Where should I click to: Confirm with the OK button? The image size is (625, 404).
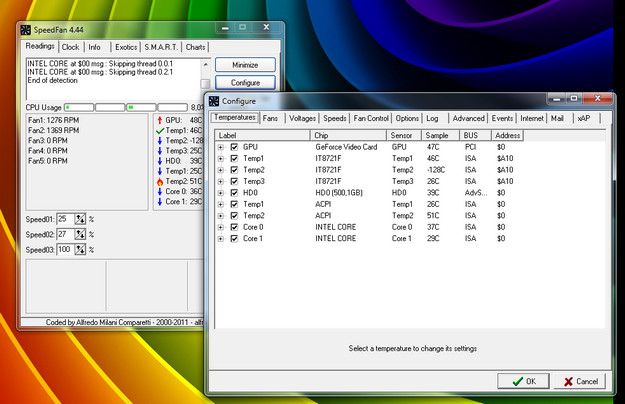(x=523, y=381)
